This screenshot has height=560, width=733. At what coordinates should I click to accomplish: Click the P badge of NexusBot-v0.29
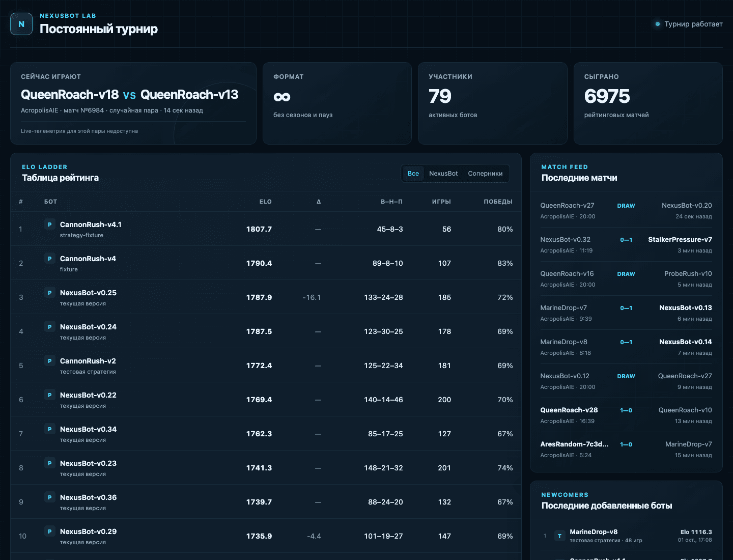point(49,531)
